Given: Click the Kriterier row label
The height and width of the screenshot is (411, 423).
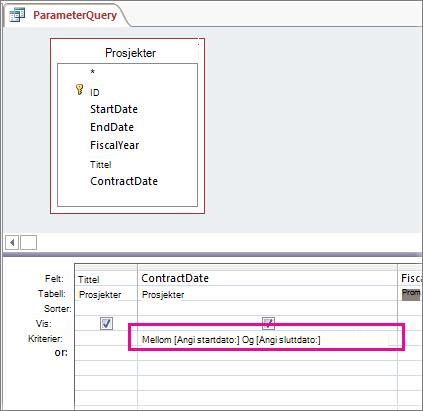Looking at the screenshot, I should tap(45, 339).
